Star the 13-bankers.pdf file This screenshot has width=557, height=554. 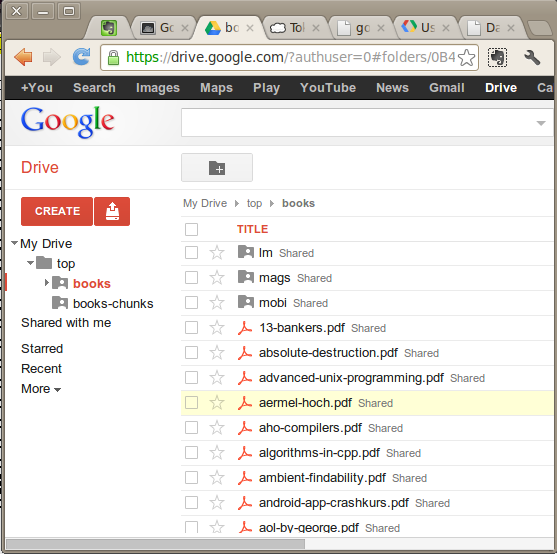[x=217, y=328]
